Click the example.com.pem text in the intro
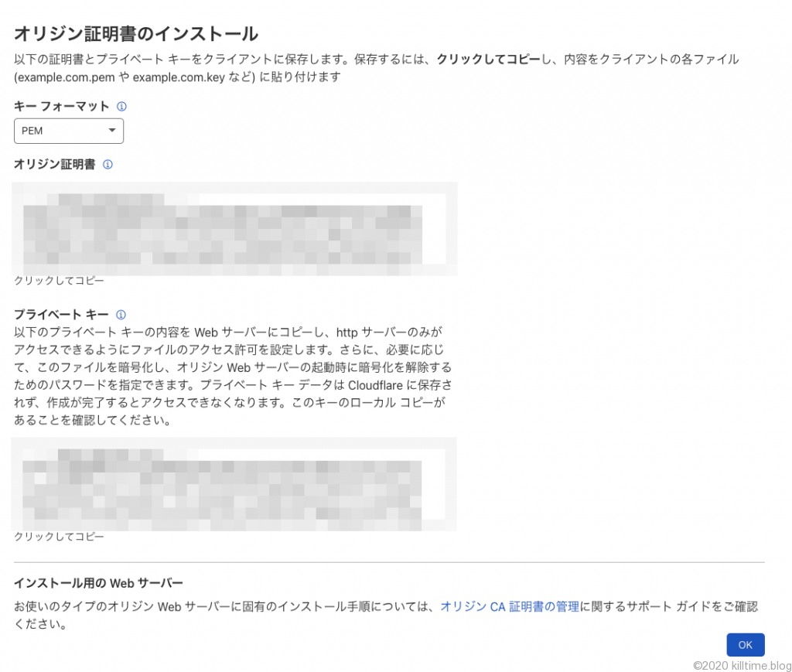Screen dimensions: 792x672 (x=66, y=77)
